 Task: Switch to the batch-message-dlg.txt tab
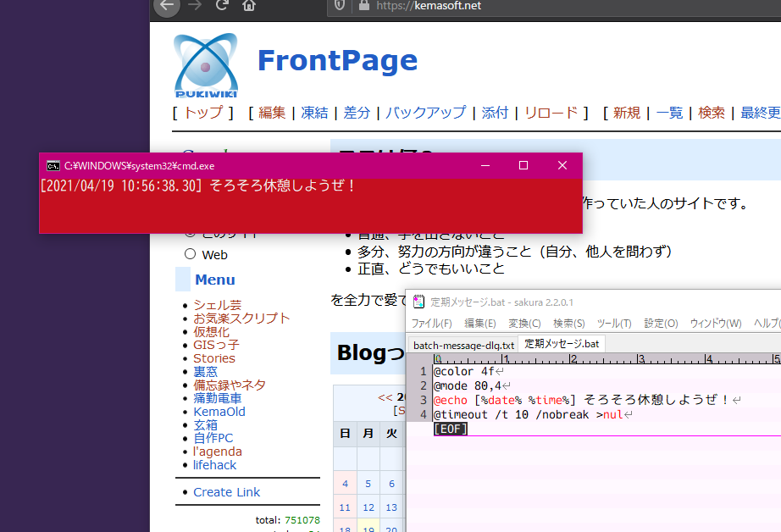pyautogui.click(x=463, y=345)
